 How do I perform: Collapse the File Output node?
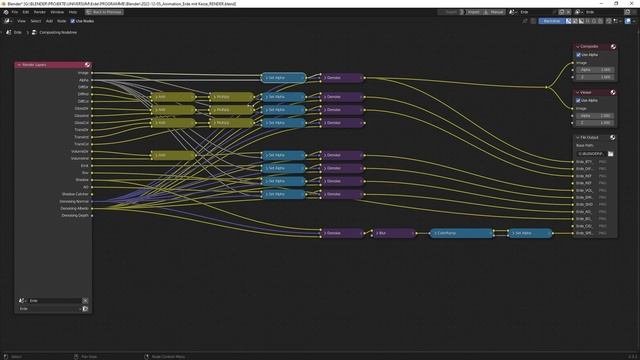(x=578, y=138)
